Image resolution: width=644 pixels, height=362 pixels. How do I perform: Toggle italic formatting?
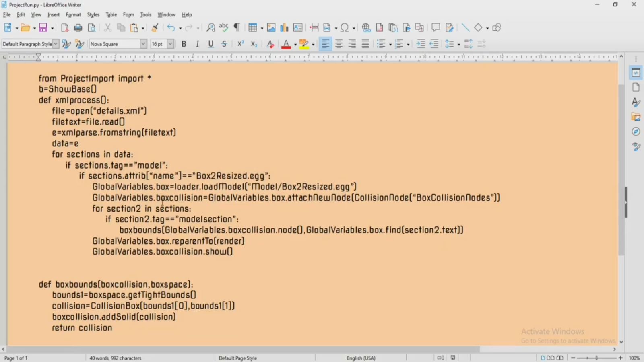197,44
